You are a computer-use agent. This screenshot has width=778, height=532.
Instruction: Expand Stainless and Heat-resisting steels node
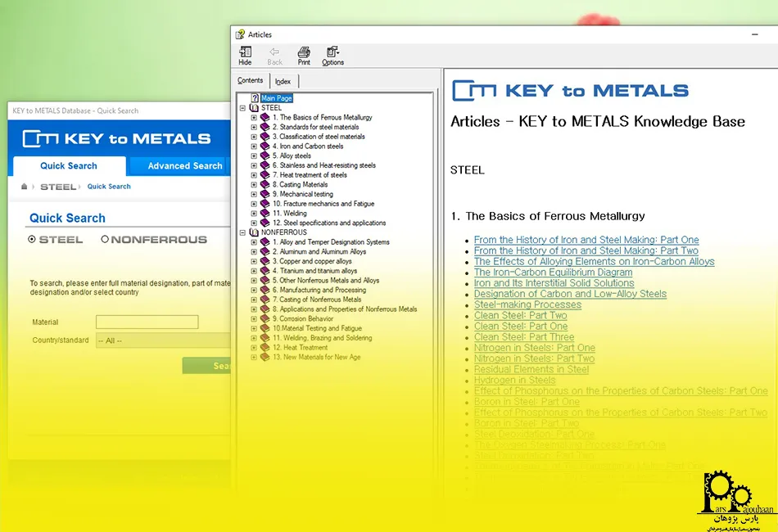pos(254,165)
